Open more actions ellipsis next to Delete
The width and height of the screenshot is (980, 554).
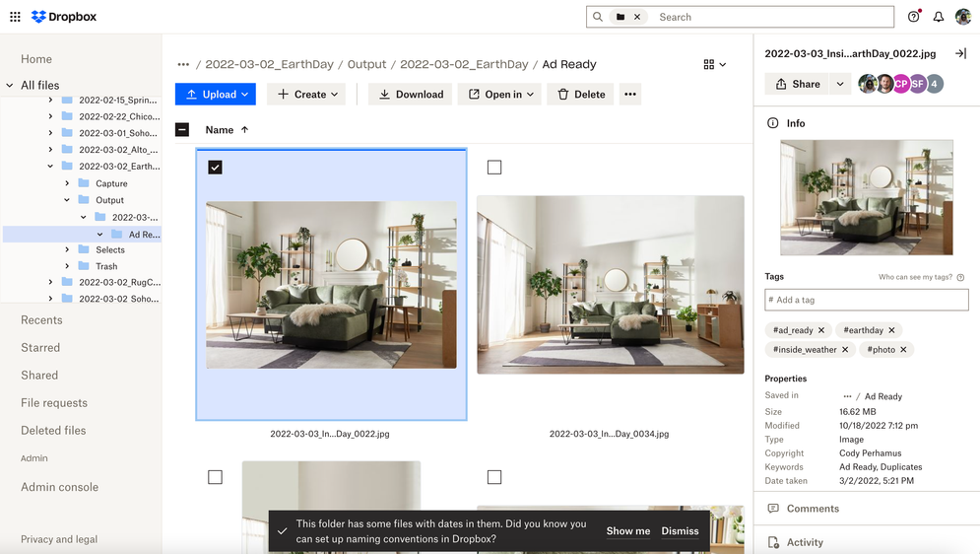pos(630,95)
